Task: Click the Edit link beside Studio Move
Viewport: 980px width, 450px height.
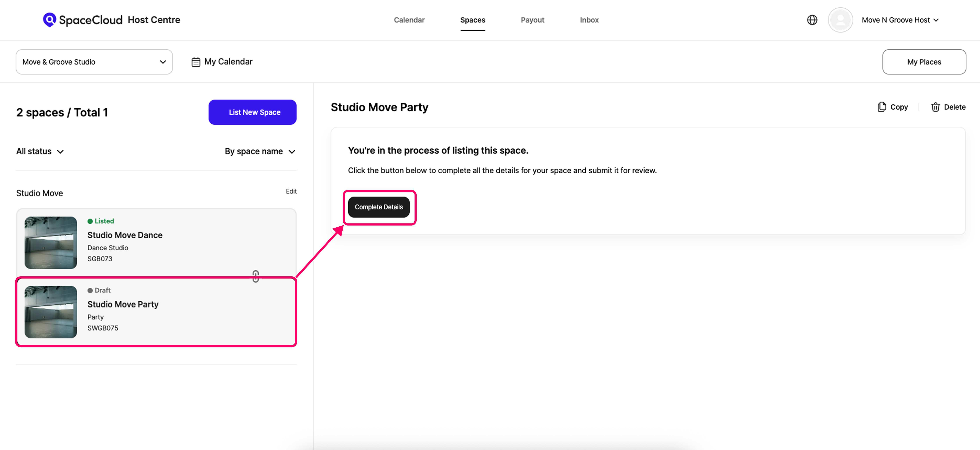Action: (291, 191)
